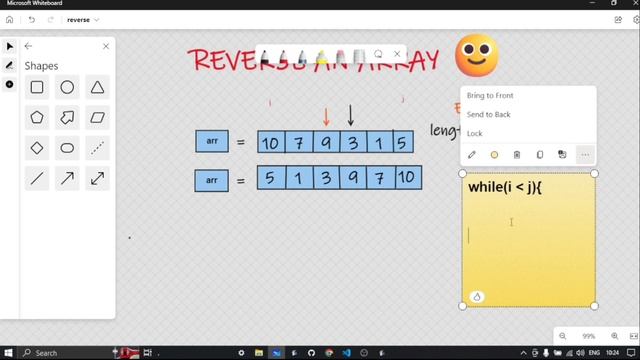Go back from the Shapes panel
This screenshot has height=360, width=640.
click(28, 46)
